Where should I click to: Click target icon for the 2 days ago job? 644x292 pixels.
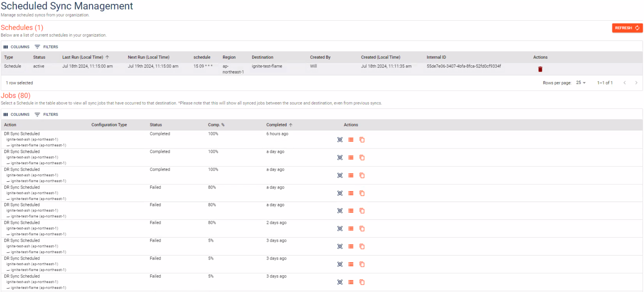point(340,229)
